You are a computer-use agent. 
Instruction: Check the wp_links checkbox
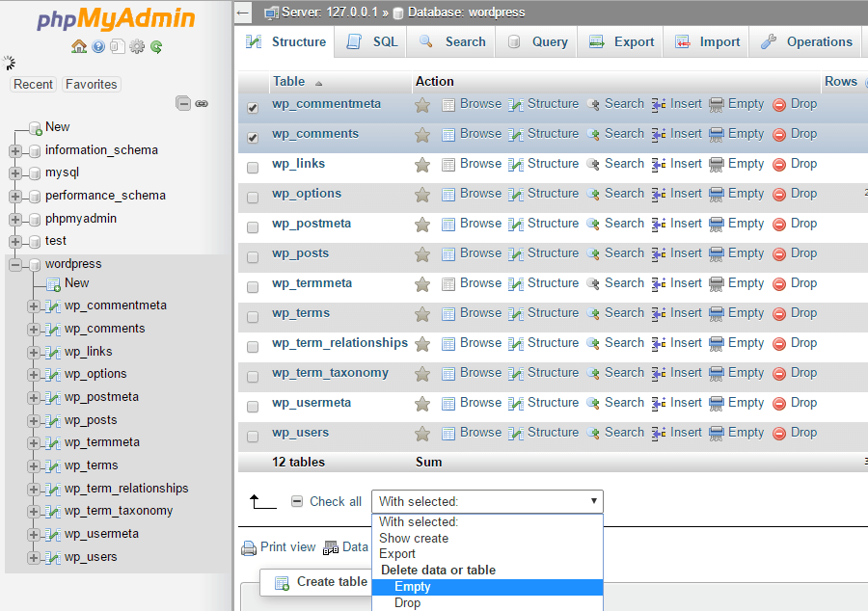[x=253, y=168]
